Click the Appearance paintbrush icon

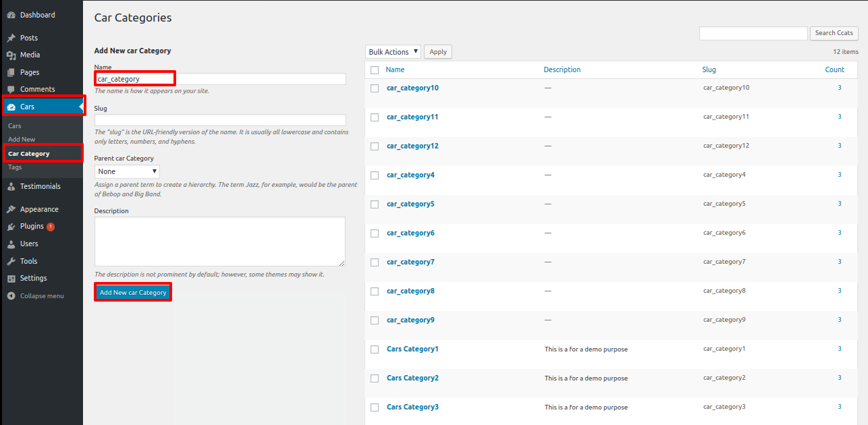[x=11, y=210]
